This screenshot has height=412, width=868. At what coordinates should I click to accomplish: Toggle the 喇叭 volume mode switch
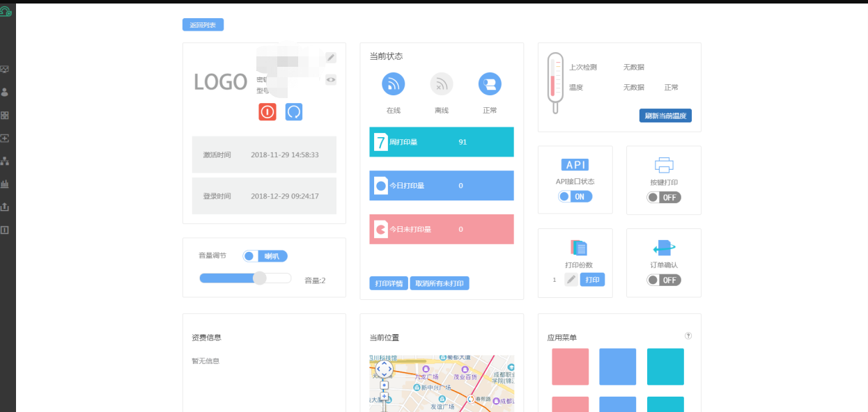pyautogui.click(x=265, y=256)
